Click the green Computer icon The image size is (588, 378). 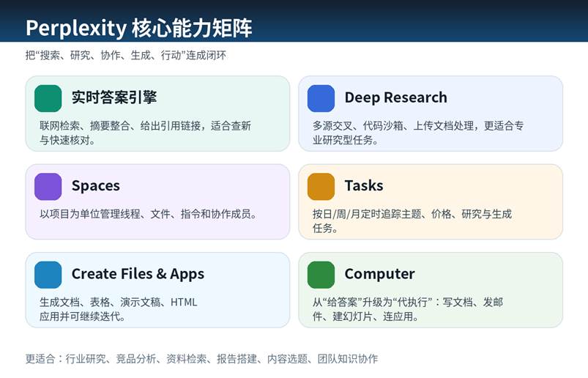(x=321, y=274)
